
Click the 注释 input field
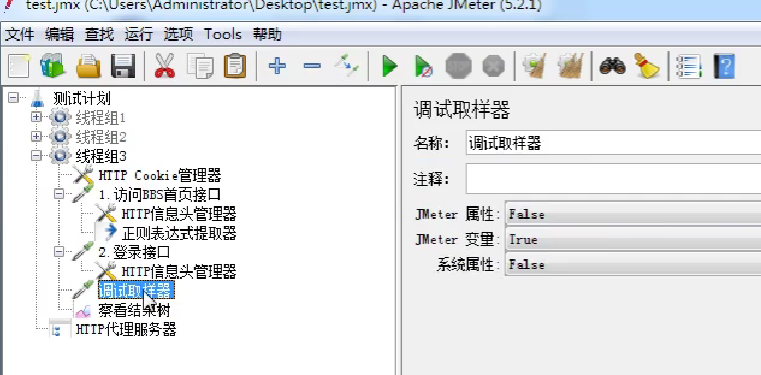coord(613,179)
